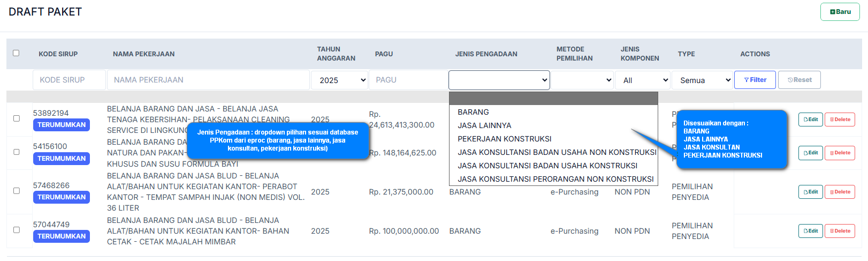Click the TERUMUMKAN badge under 54156100

pos(62,159)
